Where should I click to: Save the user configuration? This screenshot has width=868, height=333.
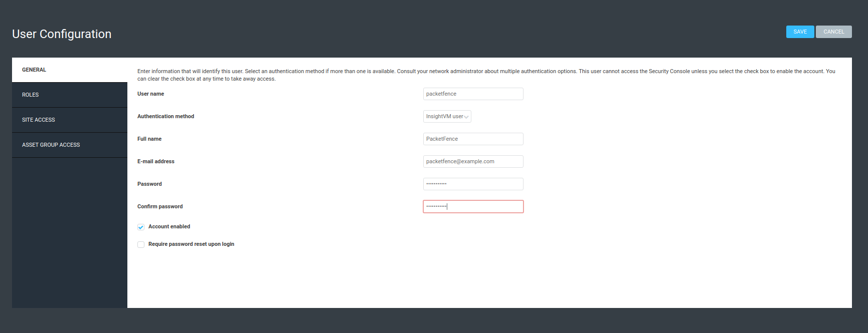click(800, 32)
